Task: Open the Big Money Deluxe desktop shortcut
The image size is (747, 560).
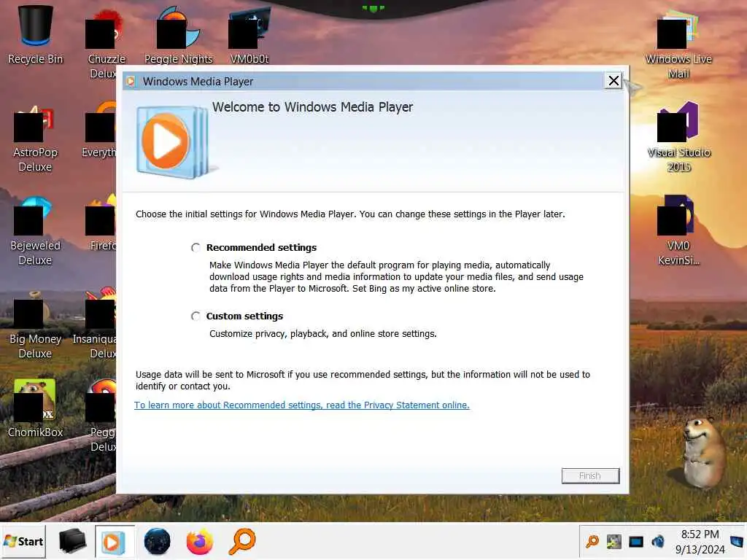Action: tap(35, 326)
